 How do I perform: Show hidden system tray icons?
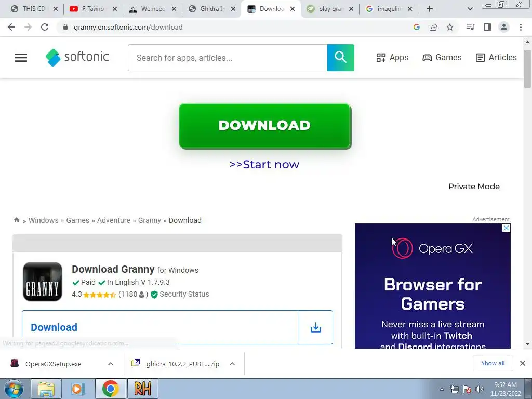[442, 389]
